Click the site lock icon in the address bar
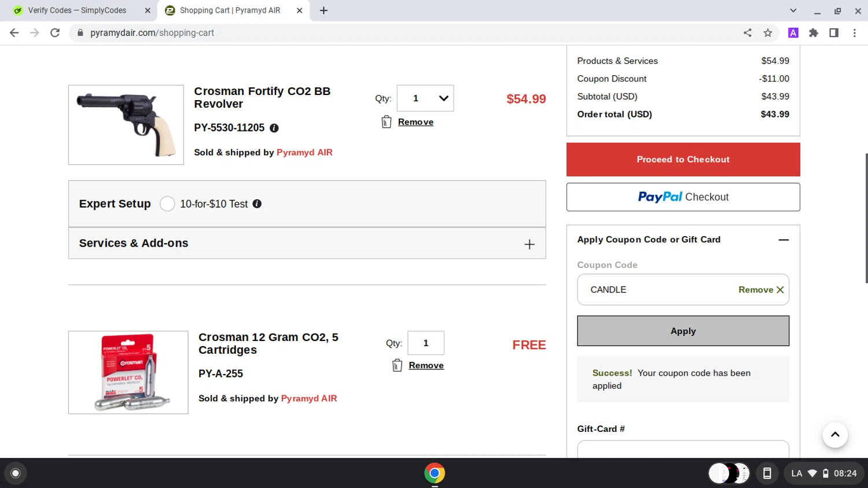Viewport: 868px width, 488px height. click(x=80, y=33)
